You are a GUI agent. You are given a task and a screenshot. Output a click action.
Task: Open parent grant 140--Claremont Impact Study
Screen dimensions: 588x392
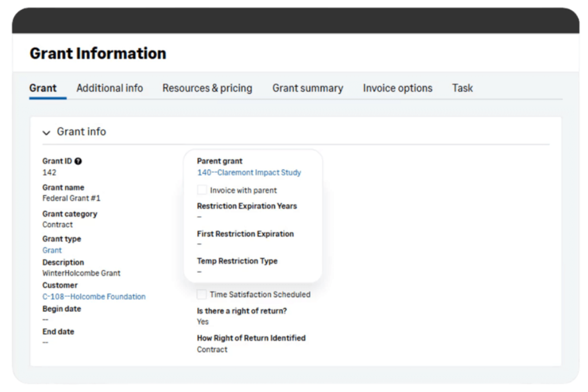(x=249, y=172)
